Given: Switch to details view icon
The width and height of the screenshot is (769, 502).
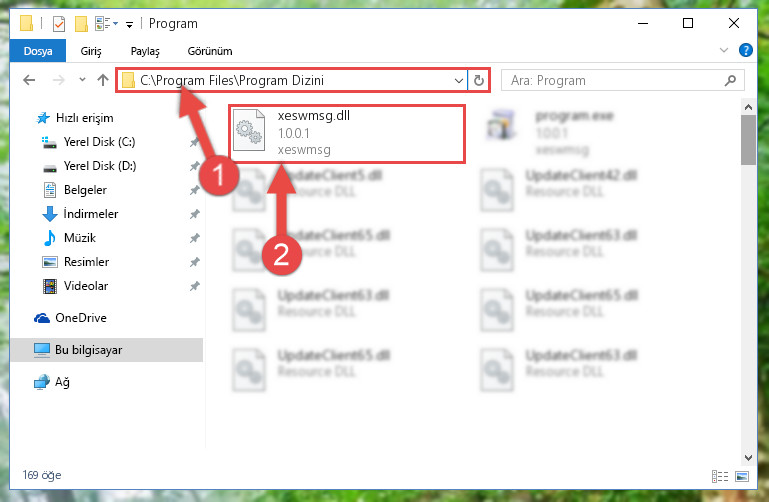Looking at the screenshot, I should [719, 477].
